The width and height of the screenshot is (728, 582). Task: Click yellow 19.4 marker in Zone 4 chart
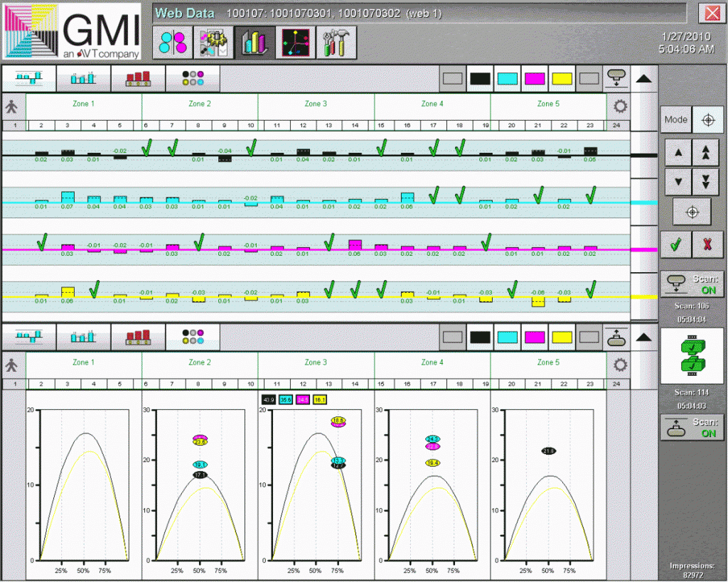433,463
